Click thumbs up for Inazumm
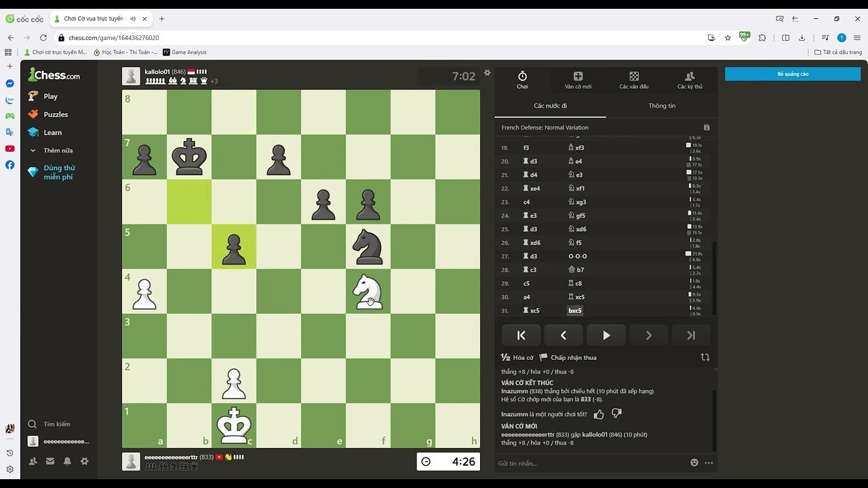Viewport: 868px width, 488px height. [599, 414]
